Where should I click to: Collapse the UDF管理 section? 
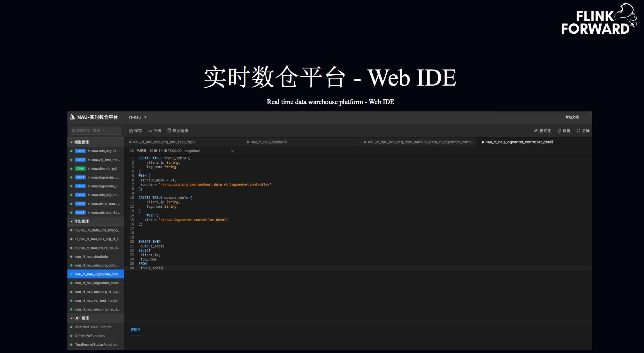point(72,318)
